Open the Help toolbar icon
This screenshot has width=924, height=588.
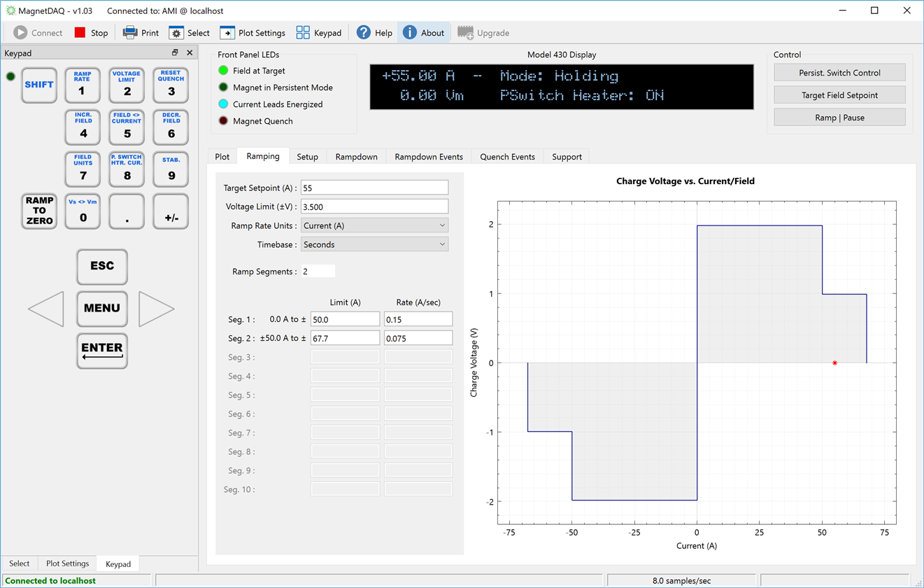tap(364, 33)
